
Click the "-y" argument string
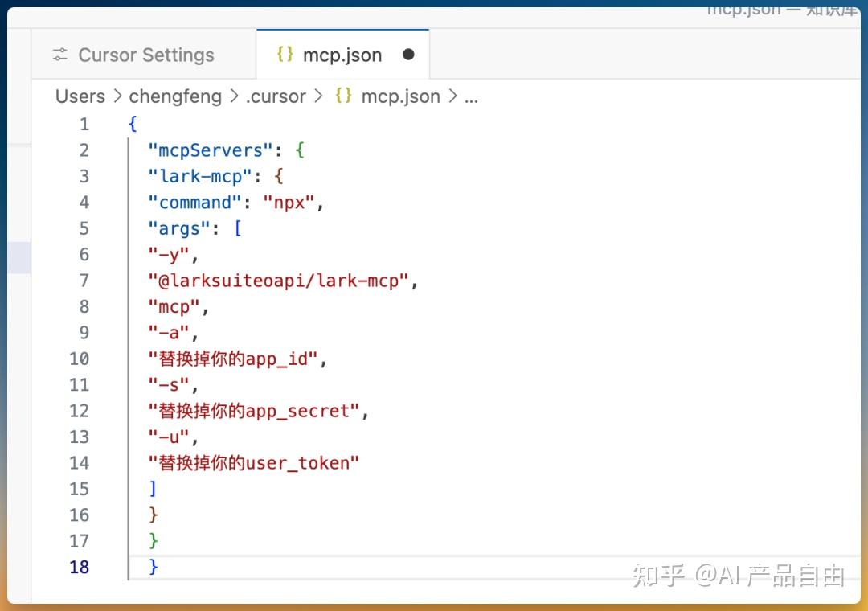(169, 255)
